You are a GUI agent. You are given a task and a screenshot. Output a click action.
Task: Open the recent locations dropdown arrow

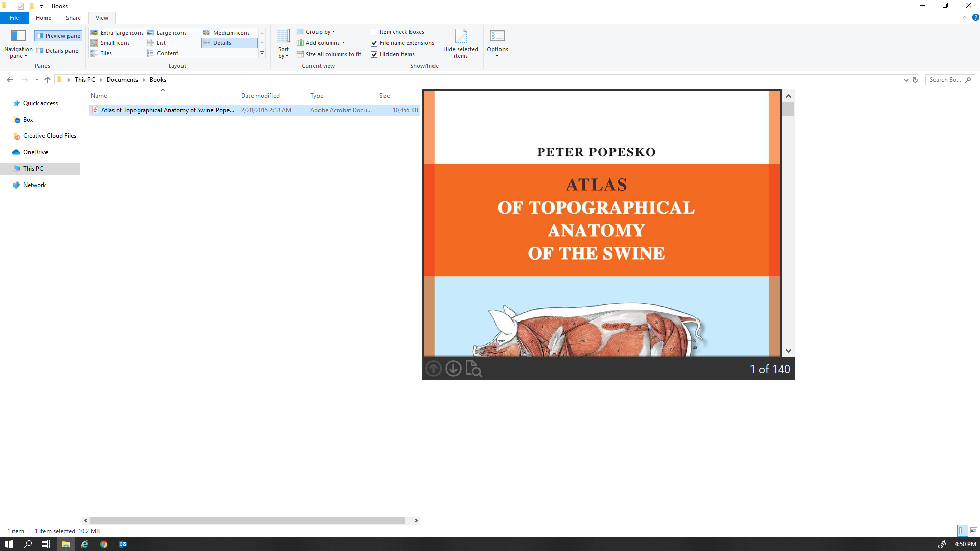pos(37,80)
